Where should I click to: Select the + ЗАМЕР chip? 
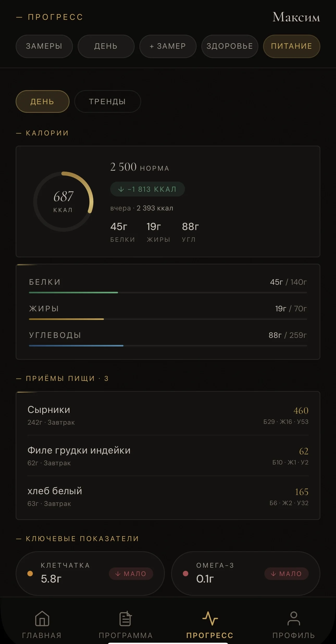(168, 46)
